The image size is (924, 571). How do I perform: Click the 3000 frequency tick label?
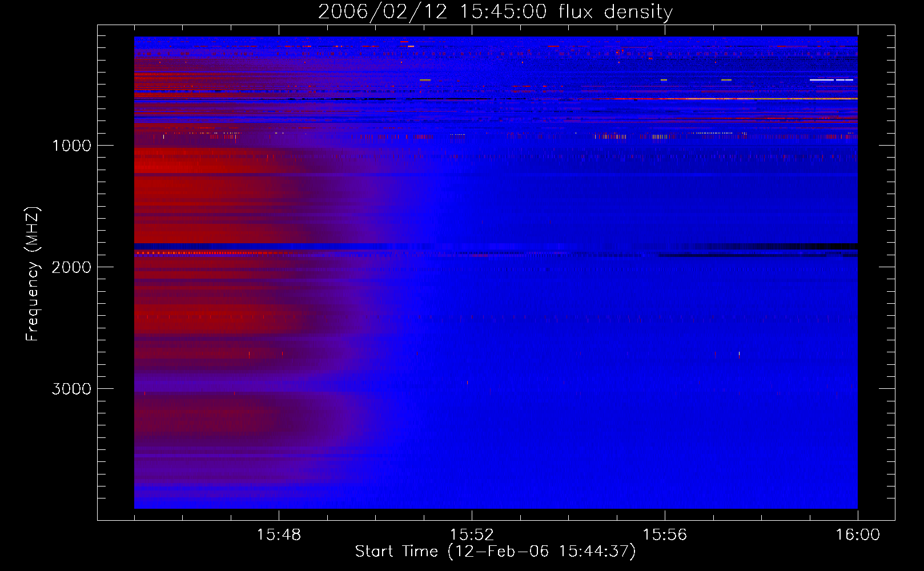pos(71,389)
